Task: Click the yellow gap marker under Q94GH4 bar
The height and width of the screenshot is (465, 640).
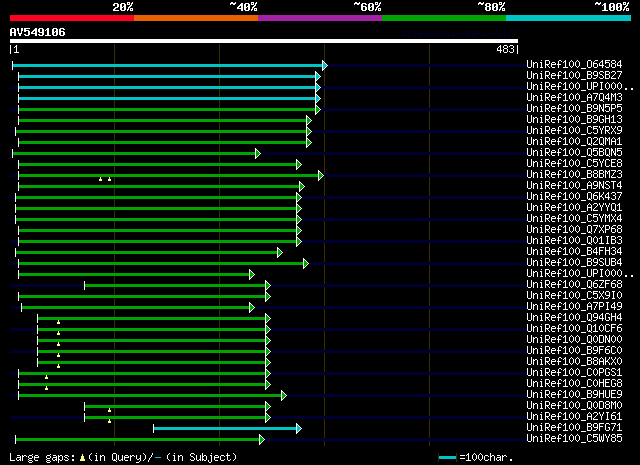Action: coord(58,322)
